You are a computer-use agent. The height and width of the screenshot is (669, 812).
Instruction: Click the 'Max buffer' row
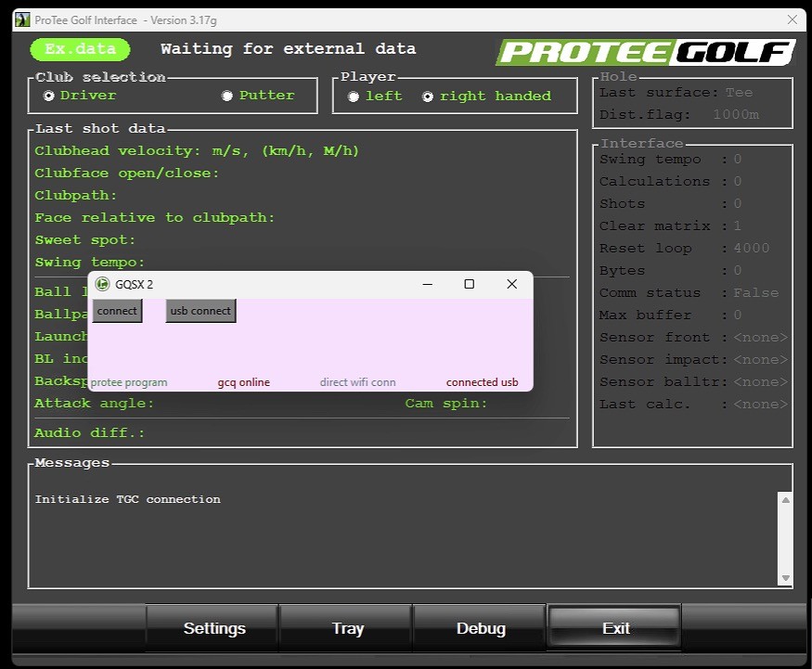pyautogui.click(x=670, y=315)
